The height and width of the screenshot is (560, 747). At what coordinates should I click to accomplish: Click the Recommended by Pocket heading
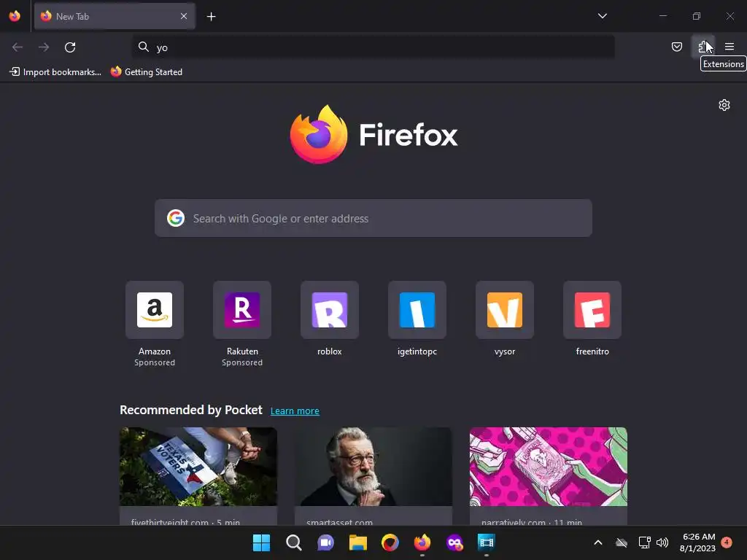click(x=190, y=410)
